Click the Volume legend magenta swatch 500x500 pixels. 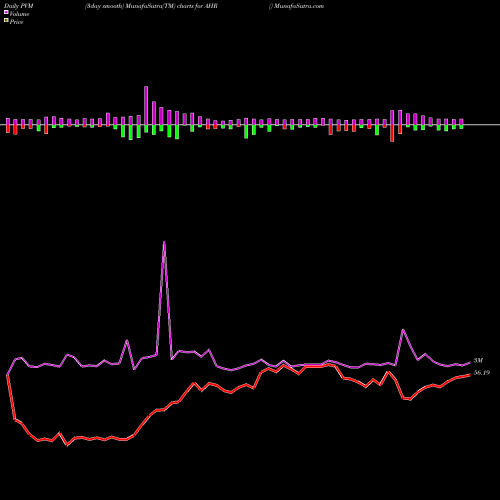click(x=6, y=13)
